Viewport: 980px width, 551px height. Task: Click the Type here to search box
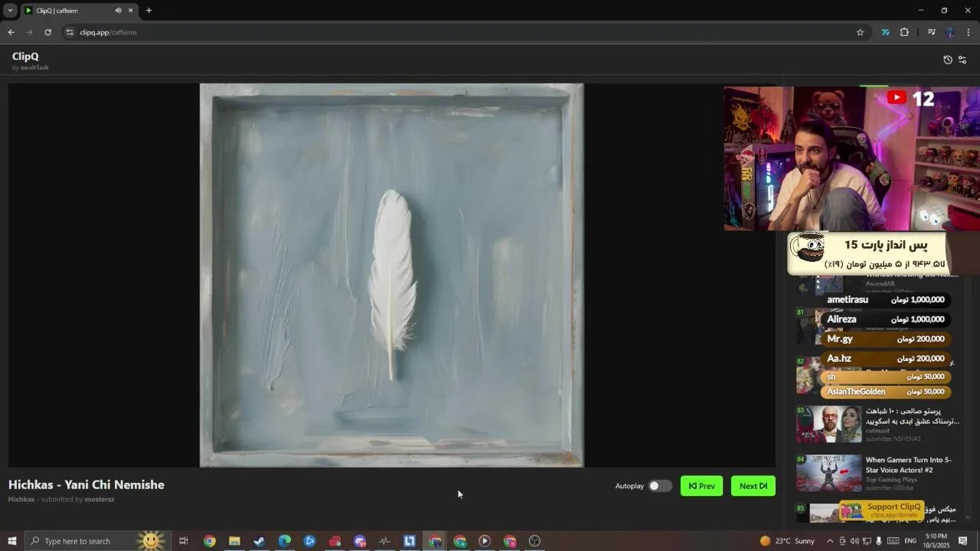[x=97, y=541]
